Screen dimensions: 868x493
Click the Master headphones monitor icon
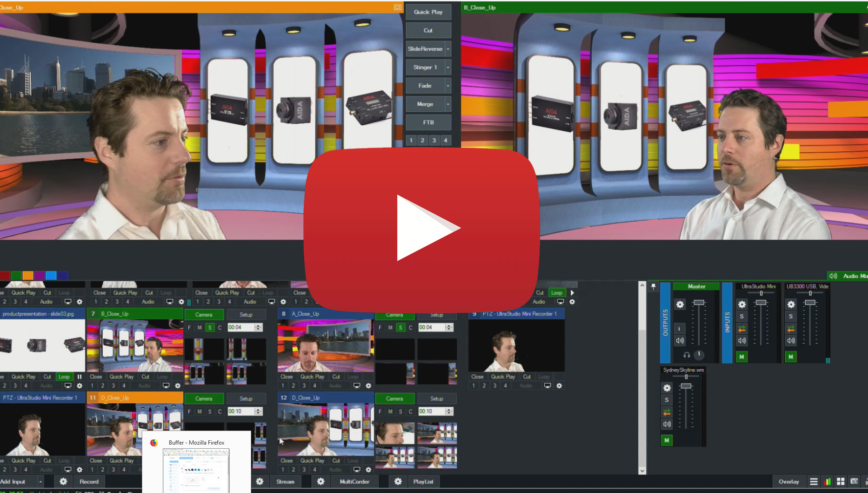687,355
